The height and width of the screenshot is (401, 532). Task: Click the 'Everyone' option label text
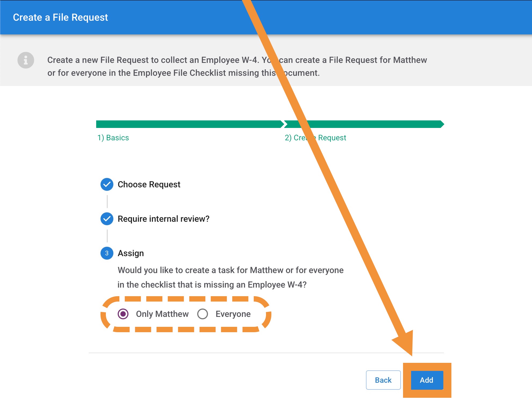pyautogui.click(x=233, y=314)
